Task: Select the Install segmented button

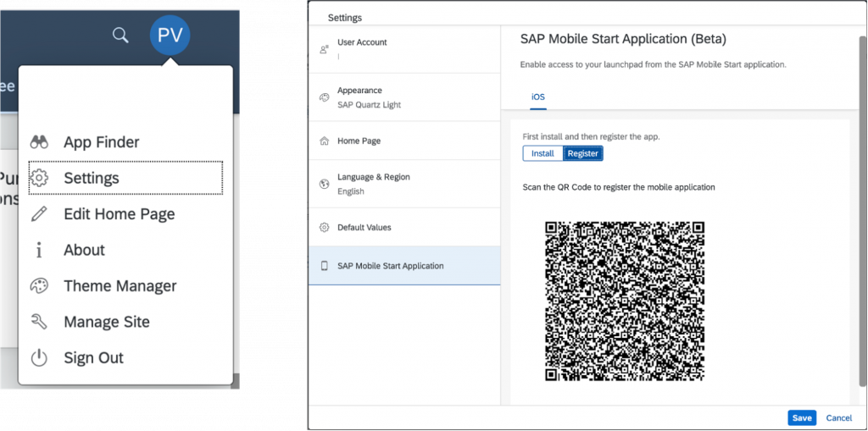Action: coord(542,153)
